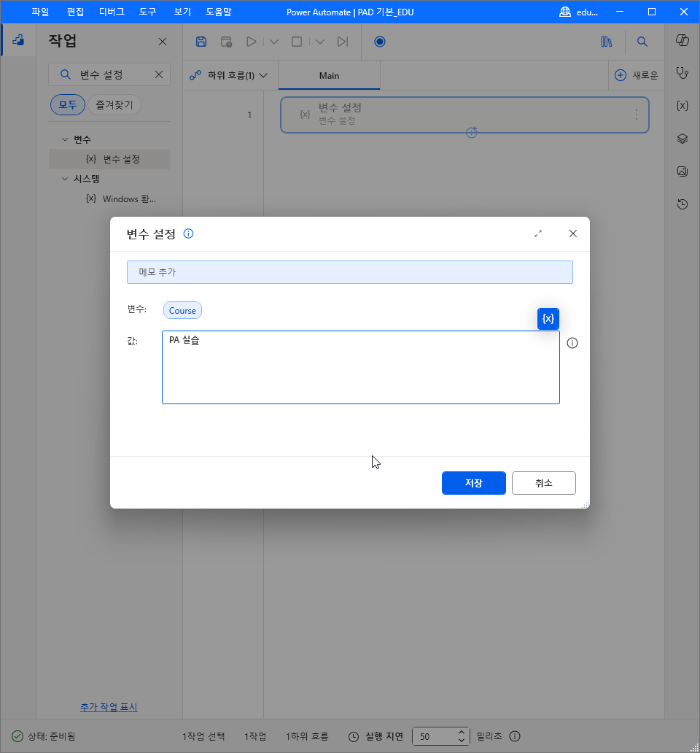Click the stop flow square icon
This screenshot has width=700, height=753.
(297, 42)
